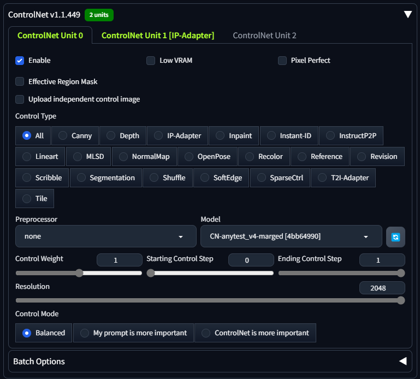Switch to ControlNet Unit 1 [IP-Adapter] tab
Image resolution: width=420 pixels, height=379 pixels.
click(158, 35)
